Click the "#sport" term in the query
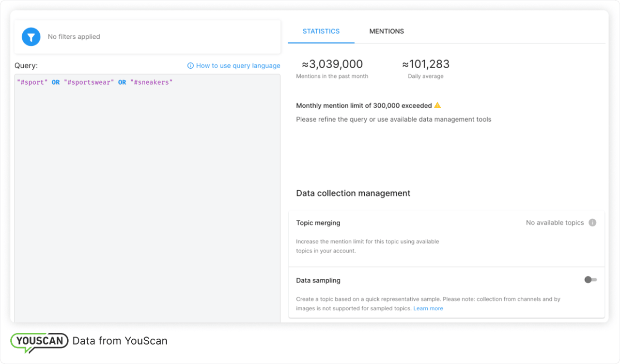The height and width of the screenshot is (364, 620). click(x=32, y=82)
